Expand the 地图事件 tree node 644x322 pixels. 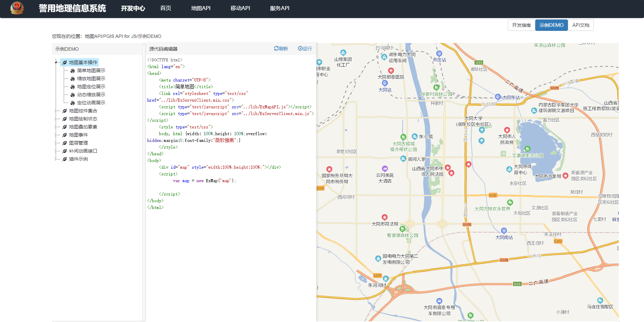click(x=56, y=135)
